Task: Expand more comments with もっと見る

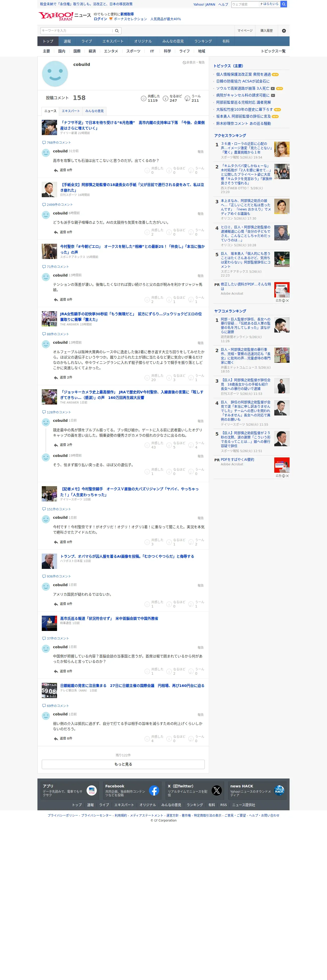Action: (x=123, y=764)
